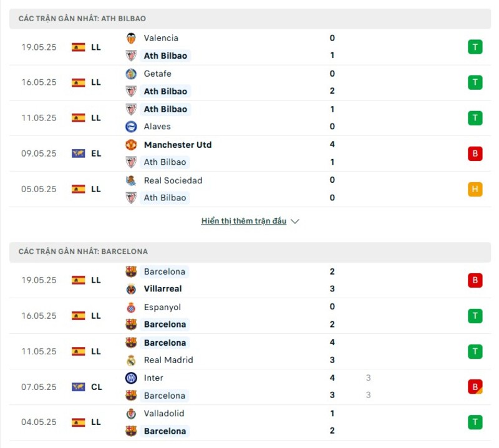Open the Barcelona club crest icon
499x448 pixels.
(131, 271)
